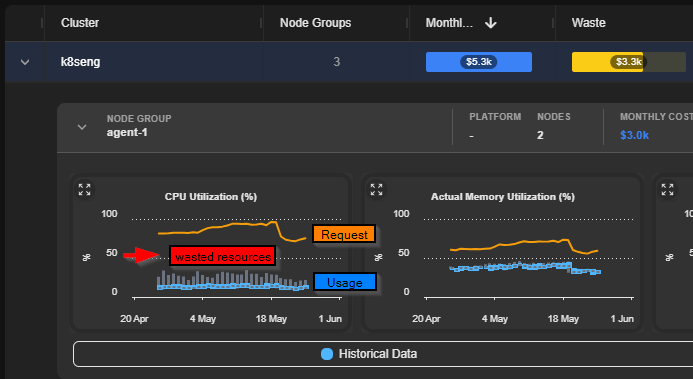
Task: Open fullscreen on the third partially visible chart
Action: point(667,190)
